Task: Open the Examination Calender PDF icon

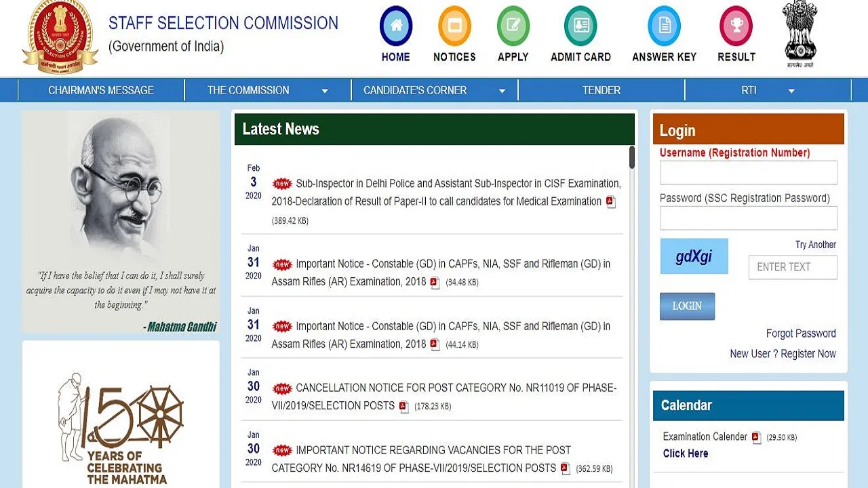Action: (x=756, y=438)
